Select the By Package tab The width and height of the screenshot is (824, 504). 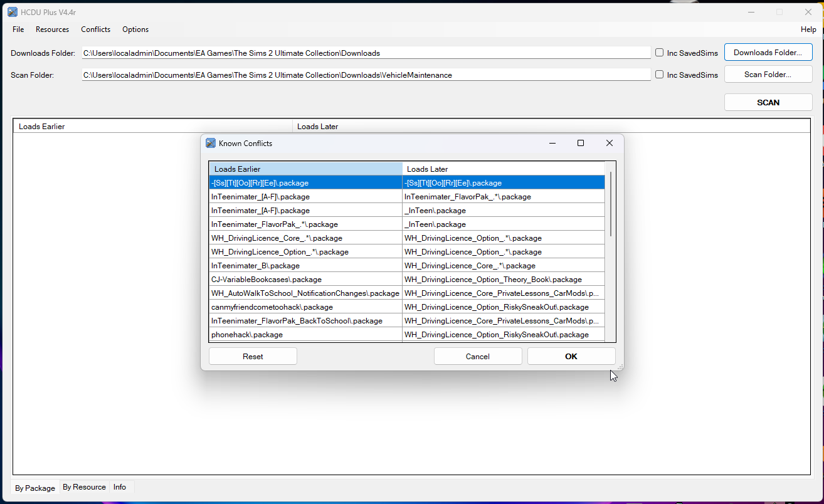(x=34, y=487)
